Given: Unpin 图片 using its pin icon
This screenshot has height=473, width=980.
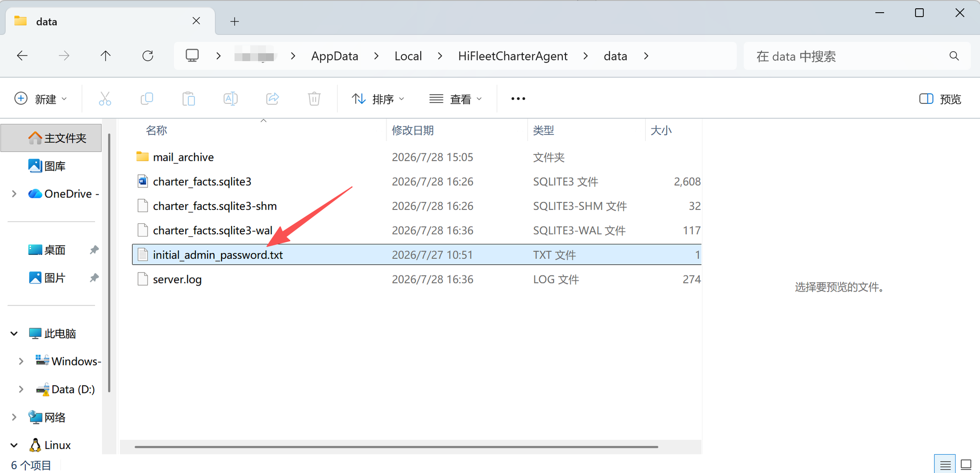Looking at the screenshot, I should pos(94,278).
